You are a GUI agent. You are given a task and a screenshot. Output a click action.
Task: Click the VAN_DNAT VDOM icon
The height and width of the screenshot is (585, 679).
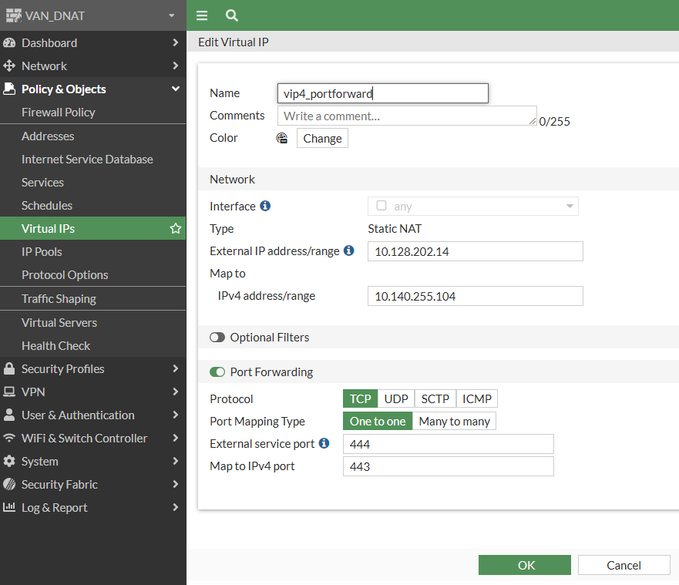tap(13, 16)
